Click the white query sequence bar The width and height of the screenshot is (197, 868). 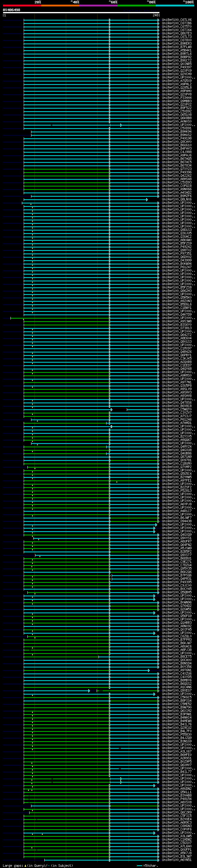(x=81, y=12)
